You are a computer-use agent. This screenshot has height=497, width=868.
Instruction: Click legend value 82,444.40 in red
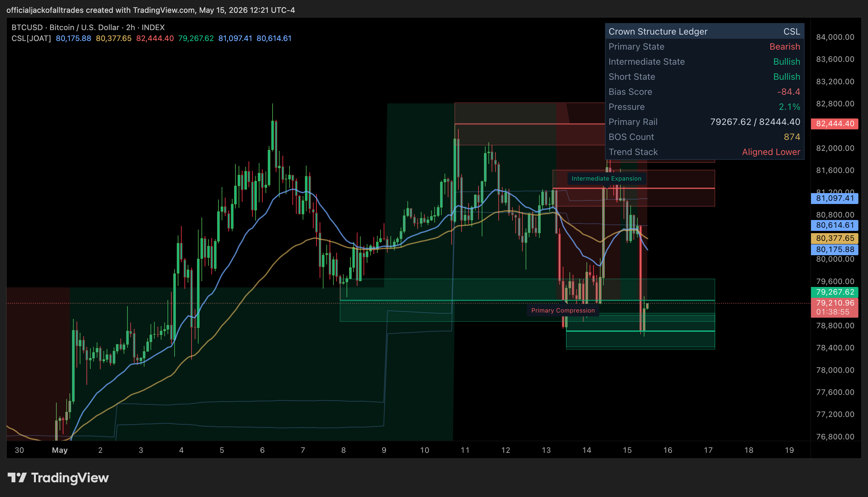(155, 38)
